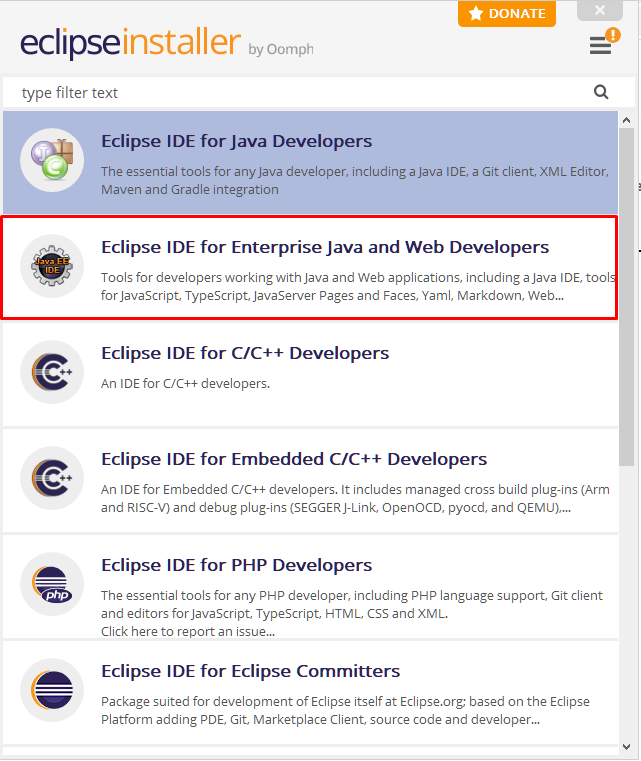Select Eclipse IDE for C/C++ Developers title
Screen dimensions: 641x761
245,353
